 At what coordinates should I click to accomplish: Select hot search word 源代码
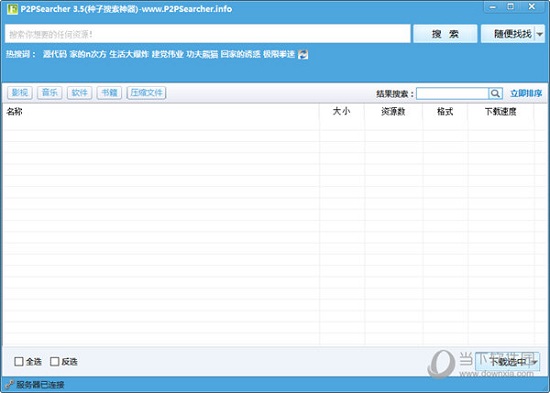tap(55, 54)
